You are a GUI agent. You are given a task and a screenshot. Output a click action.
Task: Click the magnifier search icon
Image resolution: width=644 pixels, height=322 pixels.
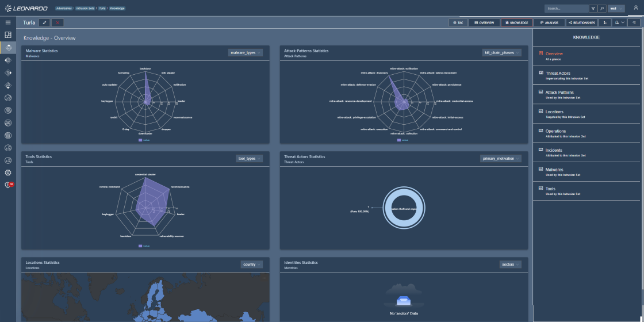[601, 9]
